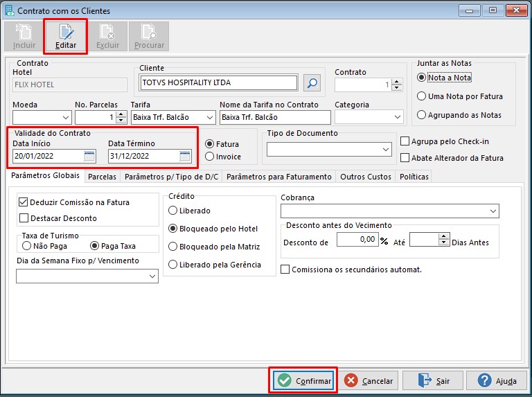The width and height of the screenshot is (532, 397).
Task: Click the application icon in title bar
Action: click(x=10, y=10)
